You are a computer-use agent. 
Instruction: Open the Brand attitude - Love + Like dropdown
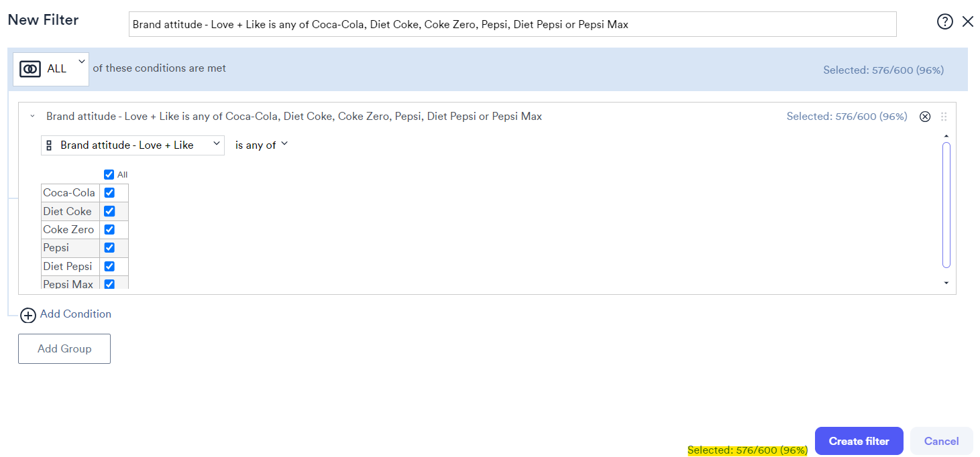pos(133,145)
